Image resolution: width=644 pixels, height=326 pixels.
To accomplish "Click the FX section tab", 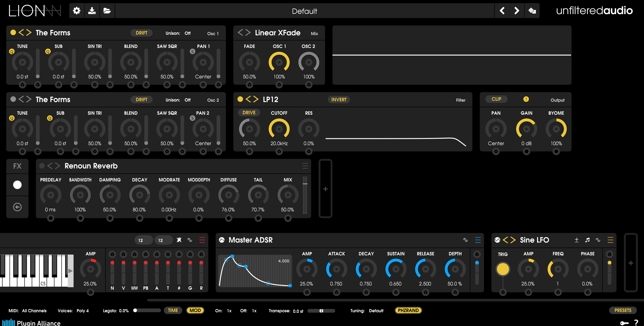I will [17, 166].
